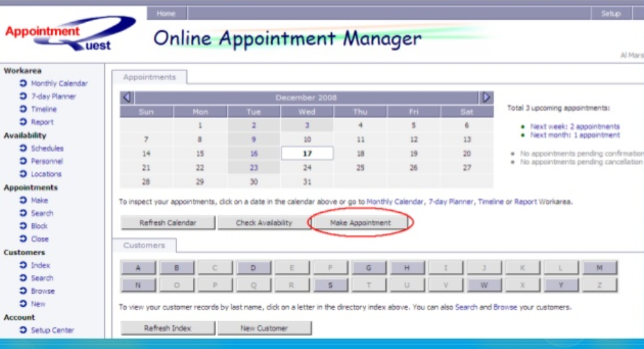
Task: Click the New Customer button
Action: point(264,328)
